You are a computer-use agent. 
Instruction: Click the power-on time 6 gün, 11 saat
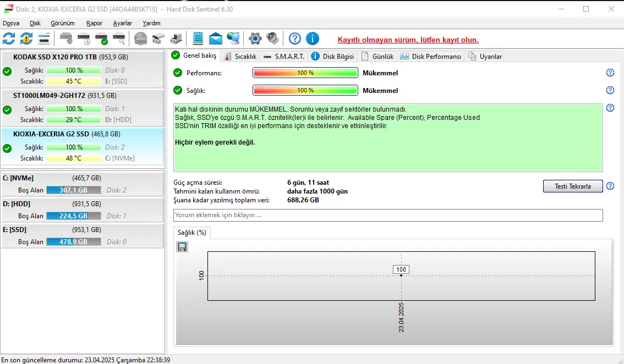pos(308,183)
